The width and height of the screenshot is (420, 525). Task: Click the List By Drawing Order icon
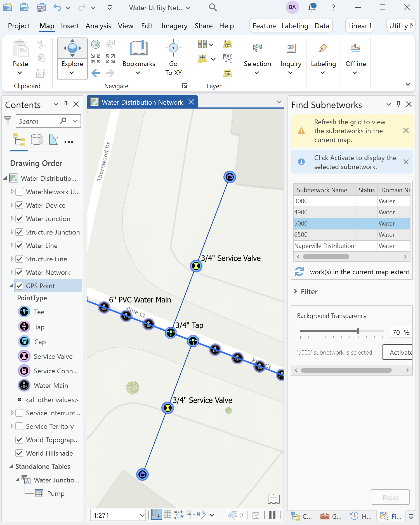(x=19, y=139)
